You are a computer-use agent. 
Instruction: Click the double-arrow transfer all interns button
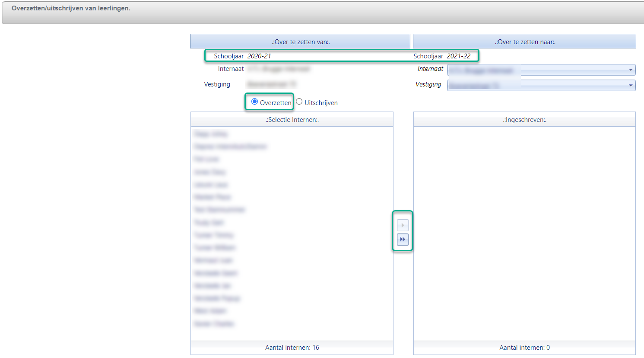click(x=403, y=240)
